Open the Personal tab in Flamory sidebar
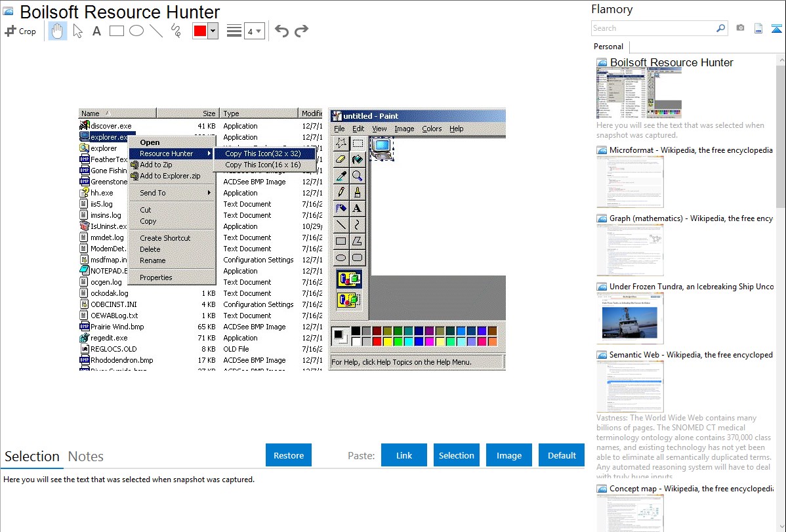Image resolution: width=786 pixels, height=532 pixels. (608, 47)
